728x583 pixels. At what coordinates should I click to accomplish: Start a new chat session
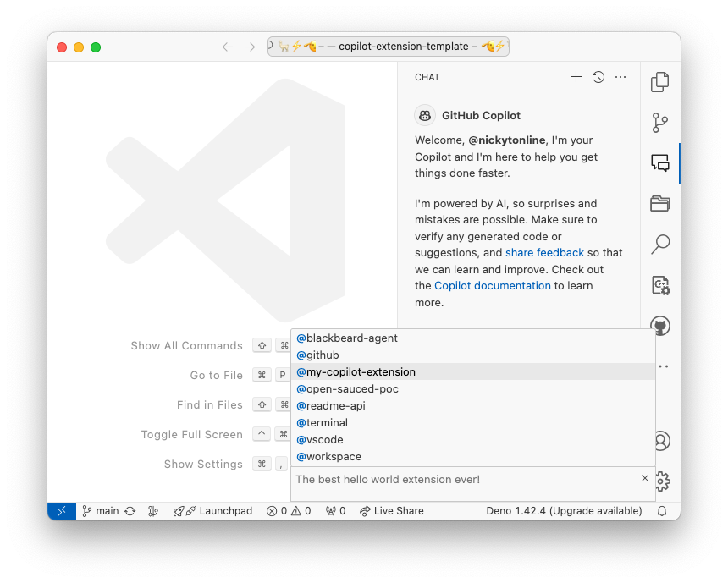(x=576, y=76)
